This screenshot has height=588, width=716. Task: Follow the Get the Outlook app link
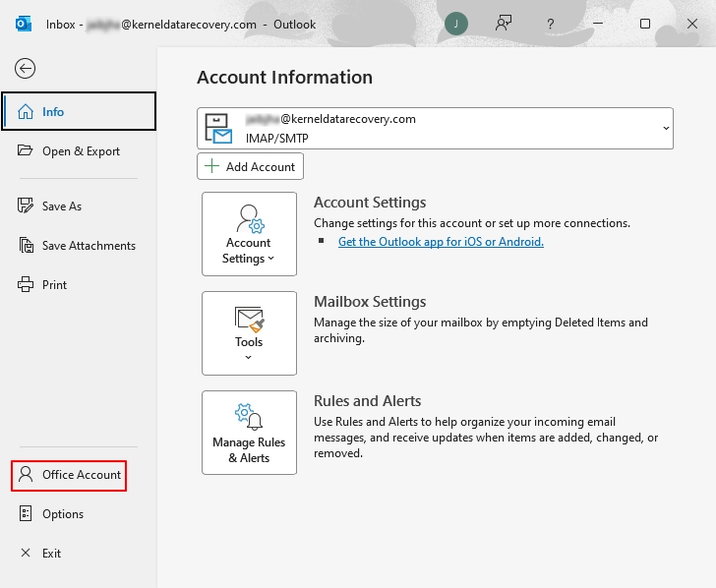click(x=441, y=242)
